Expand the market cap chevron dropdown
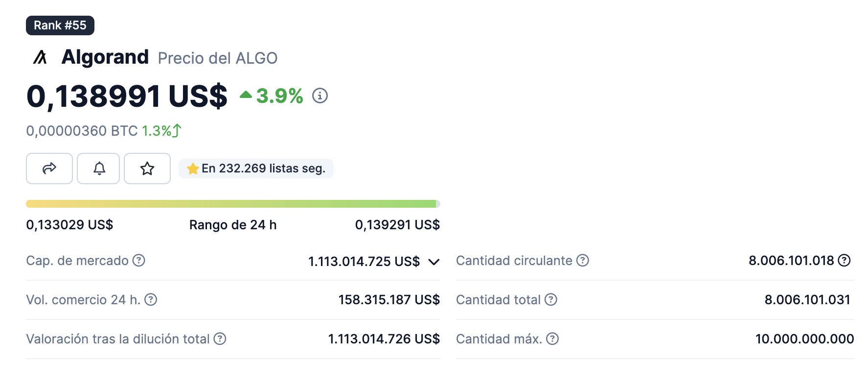Screen dimensions: 868x388 point(434,262)
